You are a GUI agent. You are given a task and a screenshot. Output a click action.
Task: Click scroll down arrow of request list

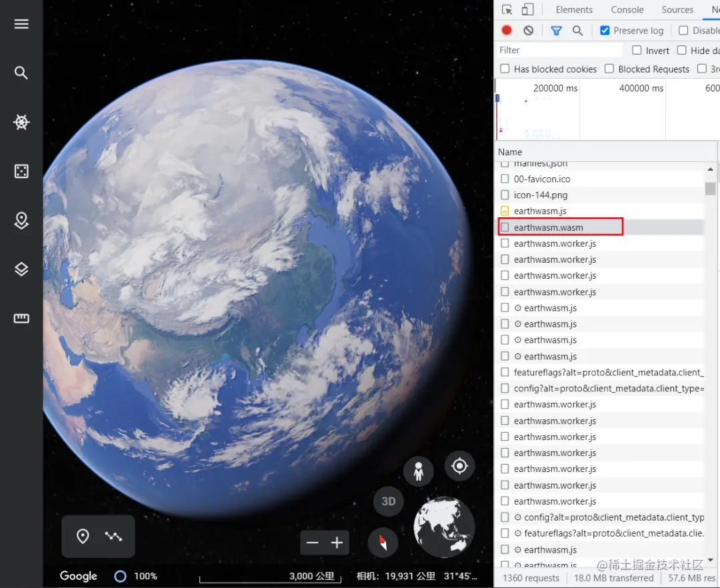pyautogui.click(x=711, y=560)
